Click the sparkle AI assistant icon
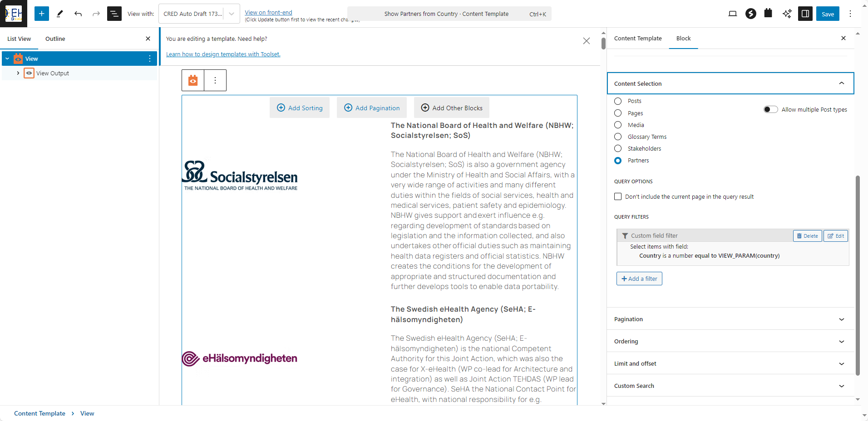The width and height of the screenshot is (868, 421). 787,14
